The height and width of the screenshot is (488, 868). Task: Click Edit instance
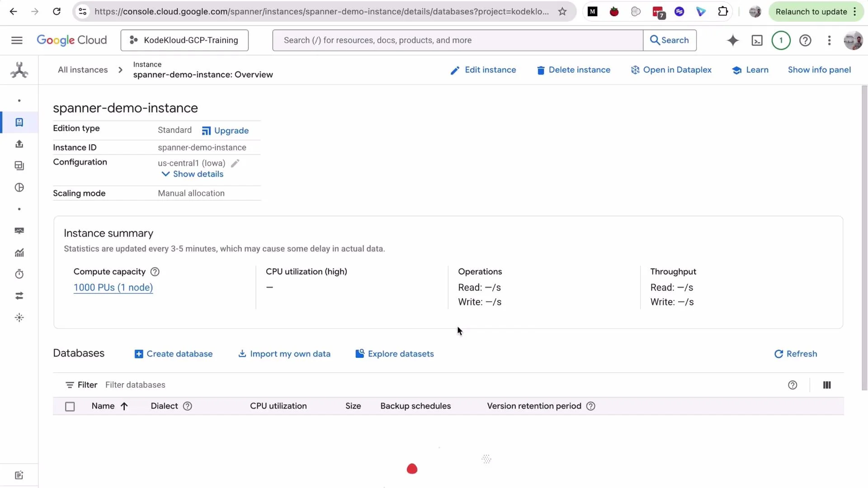click(483, 70)
